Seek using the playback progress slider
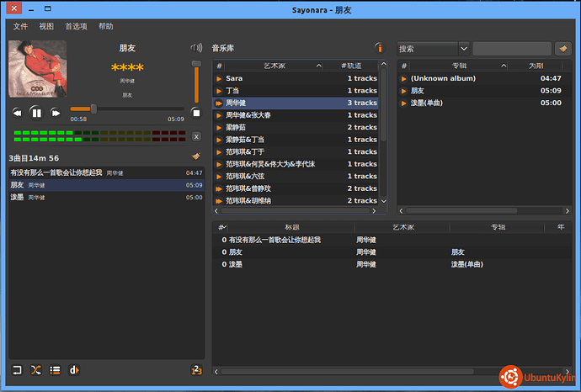This screenshot has width=581, height=392. pyautogui.click(x=127, y=109)
